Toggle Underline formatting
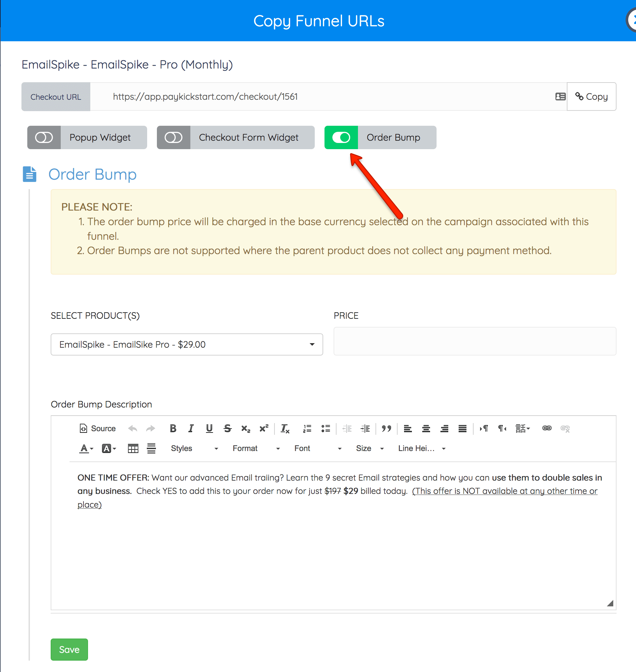636x672 pixels. click(209, 428)
